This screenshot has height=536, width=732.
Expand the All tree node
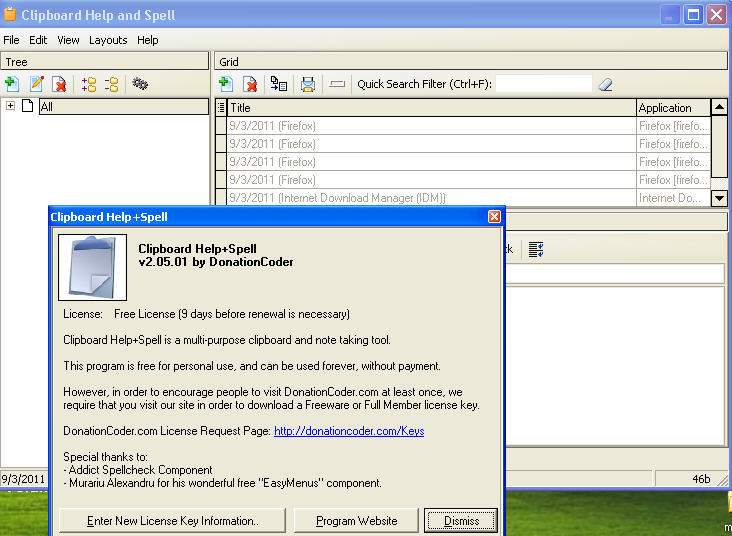10,106
